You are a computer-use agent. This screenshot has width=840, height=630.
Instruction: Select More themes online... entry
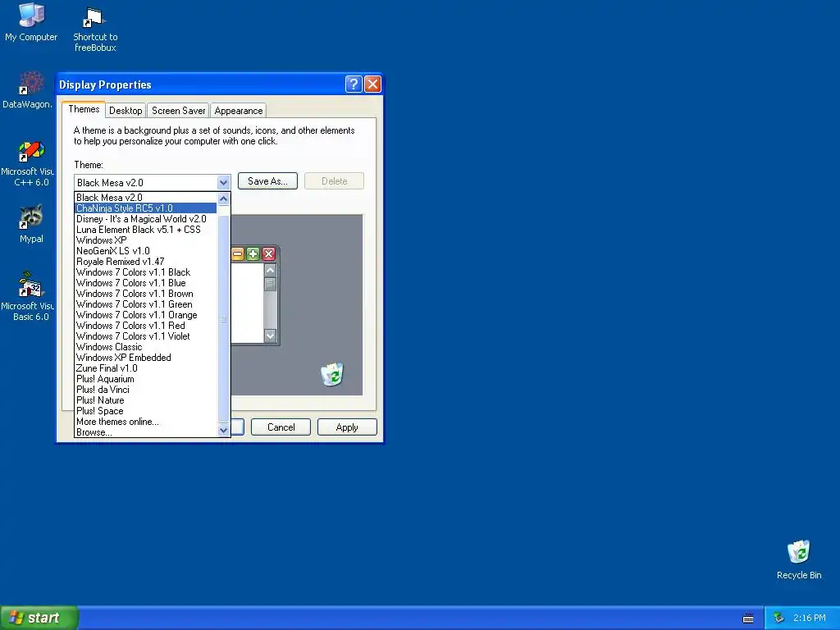click(146, 422)
